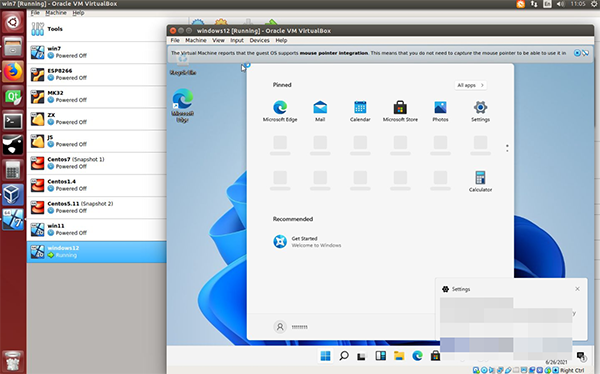The height and width of the screenshot is (374, 600).
Task: Open Terminal from the Ubuntu launcher
Action: pyautogui.click(x=13, y=121)
